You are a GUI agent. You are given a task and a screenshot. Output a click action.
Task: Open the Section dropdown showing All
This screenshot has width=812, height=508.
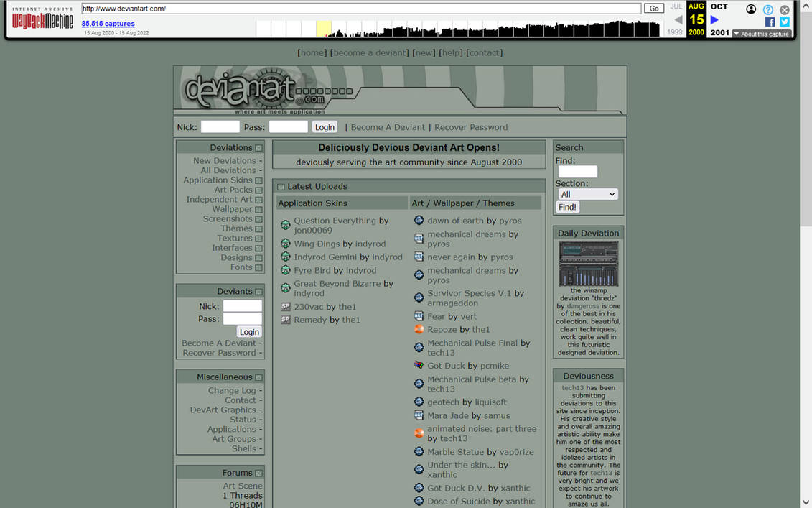coord(588,194)
